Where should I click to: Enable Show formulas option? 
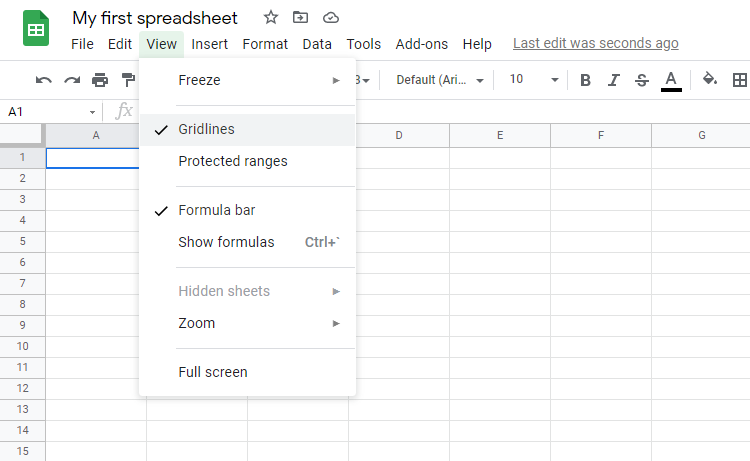226,242
